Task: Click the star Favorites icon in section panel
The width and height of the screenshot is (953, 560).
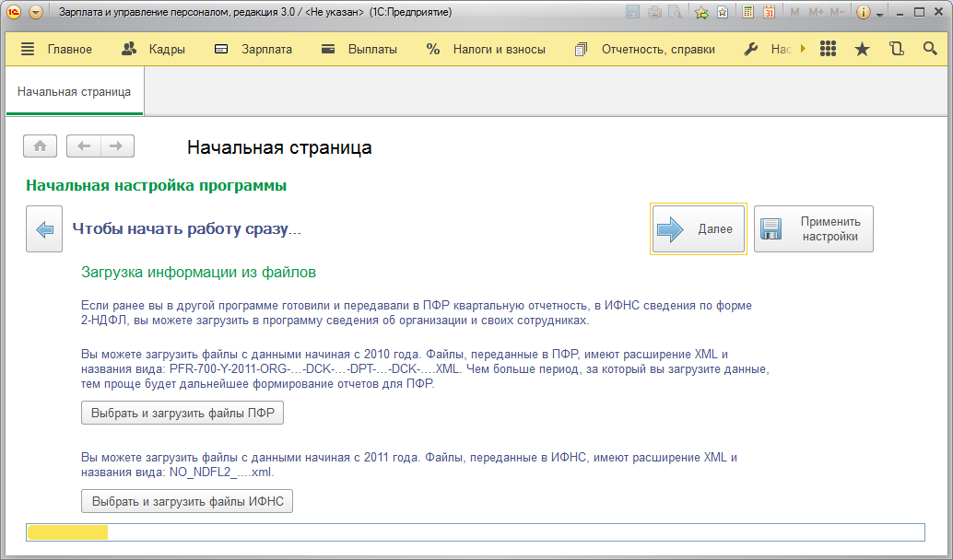Action: click(x=862, y=50)
